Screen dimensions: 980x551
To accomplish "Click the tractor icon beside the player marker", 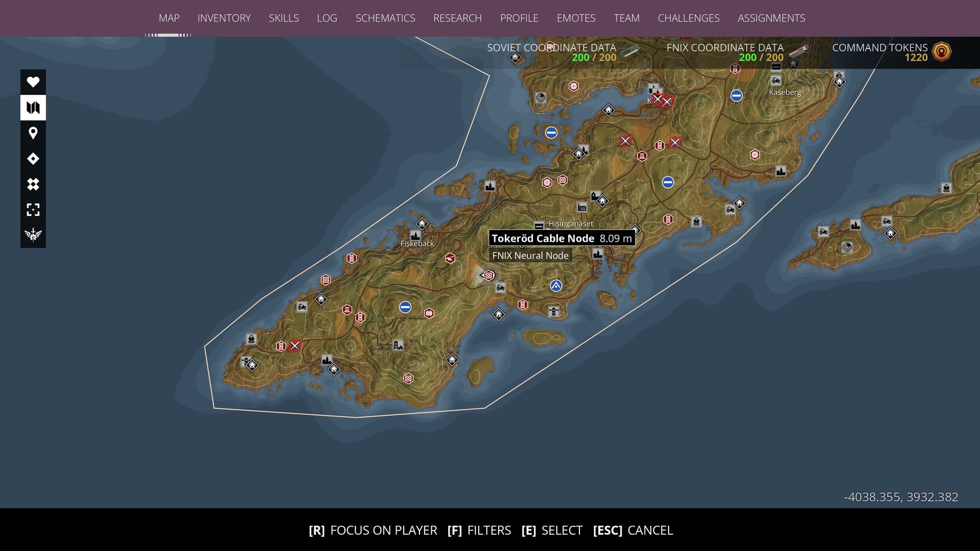I will tap(501, 288).
